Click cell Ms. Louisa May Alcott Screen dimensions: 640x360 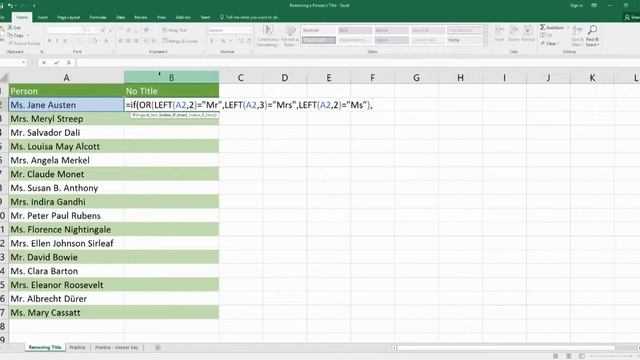click(x=66, y=147)
